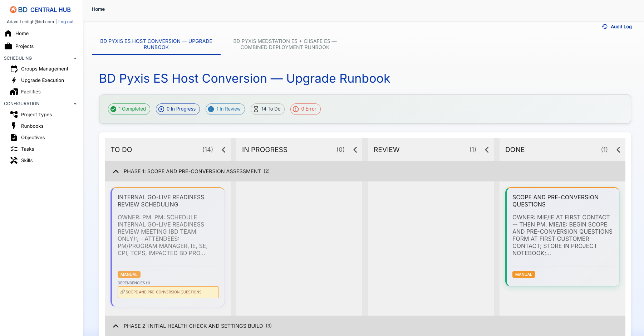Click the Projects briefcase icon

(8, 46)
